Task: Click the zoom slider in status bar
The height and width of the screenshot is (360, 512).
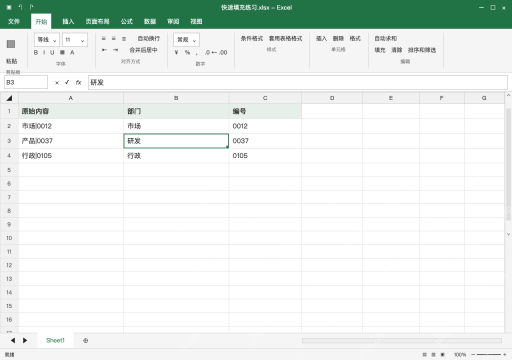Action: point(489,355)
